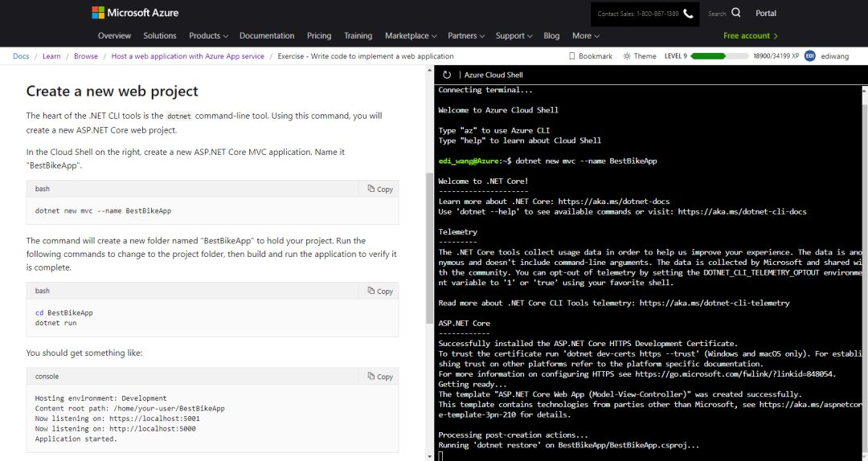Expand the More dropdown

[586, 35]
